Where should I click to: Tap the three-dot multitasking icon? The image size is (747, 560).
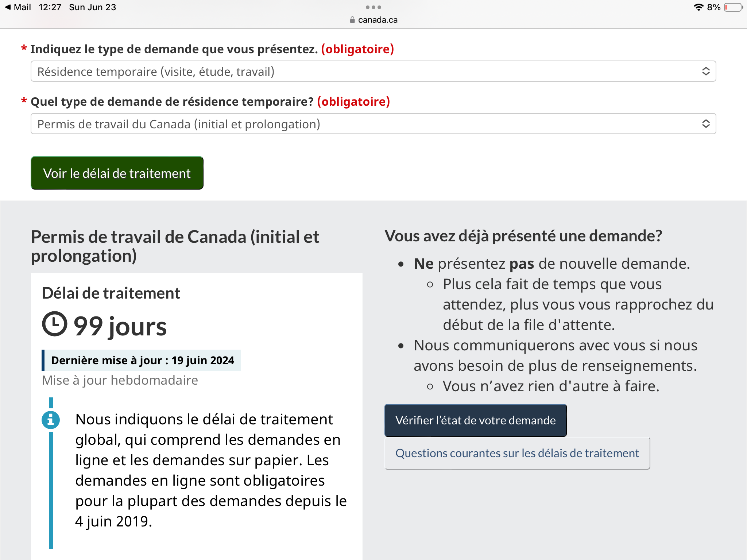point(373,7)
